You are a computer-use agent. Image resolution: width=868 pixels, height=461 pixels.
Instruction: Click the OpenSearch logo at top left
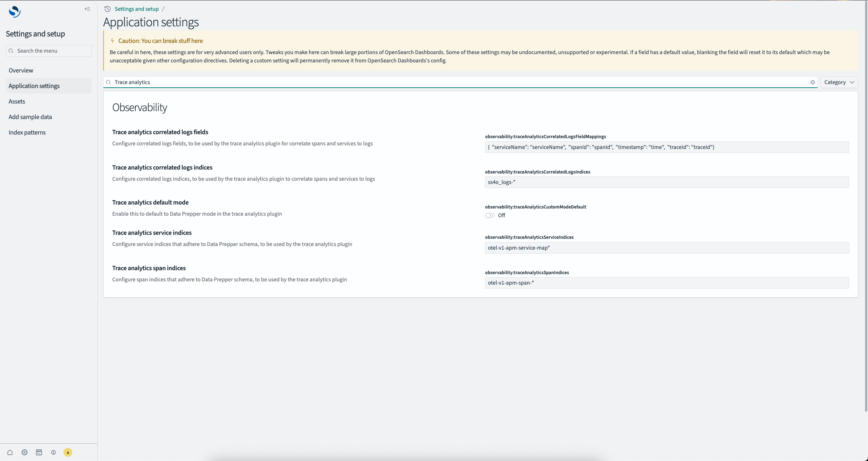point(14,12)
